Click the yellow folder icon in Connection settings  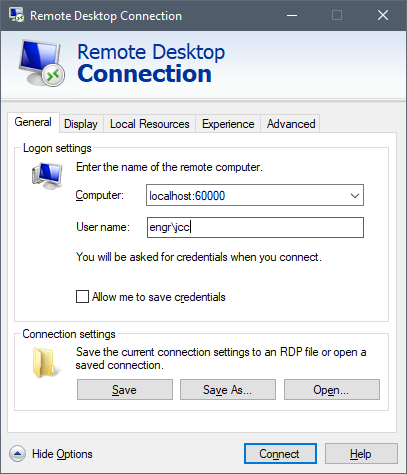coord(46,362)
